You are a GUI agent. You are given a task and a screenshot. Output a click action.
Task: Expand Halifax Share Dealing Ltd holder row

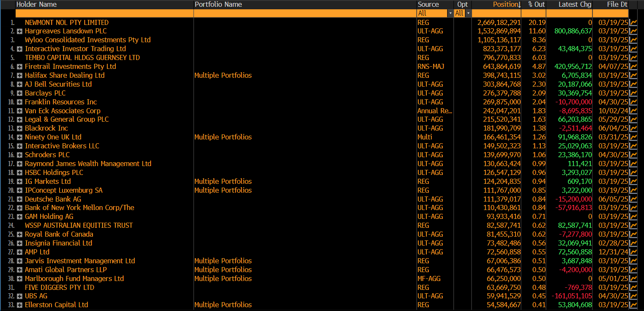tap(19, 76)
